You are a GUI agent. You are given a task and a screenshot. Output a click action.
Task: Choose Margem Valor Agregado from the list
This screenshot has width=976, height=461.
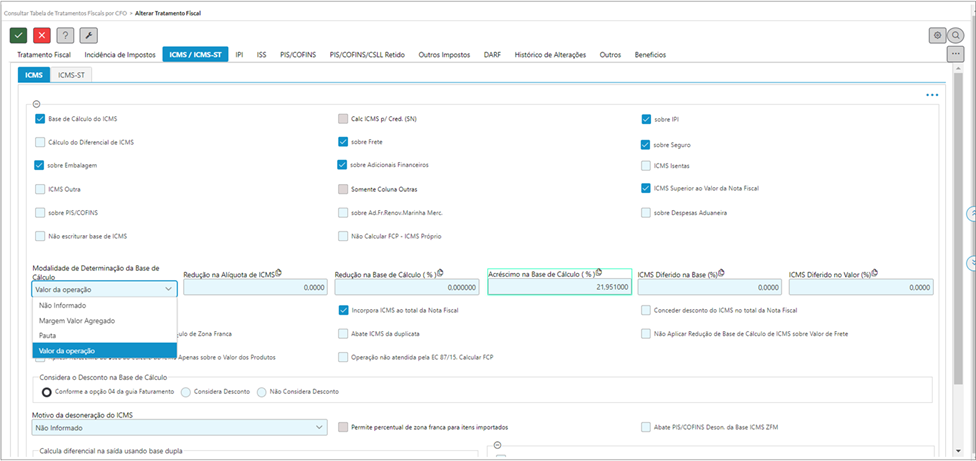click(x=75, y=320)
